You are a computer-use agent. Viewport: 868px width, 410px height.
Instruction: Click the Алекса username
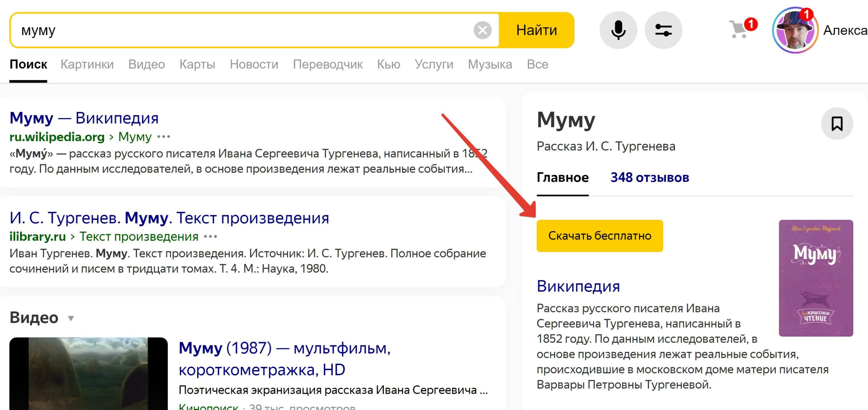coord(845,30)
